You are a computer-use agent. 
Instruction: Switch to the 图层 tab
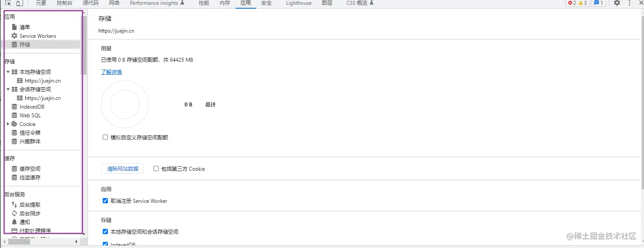point(327,3)
